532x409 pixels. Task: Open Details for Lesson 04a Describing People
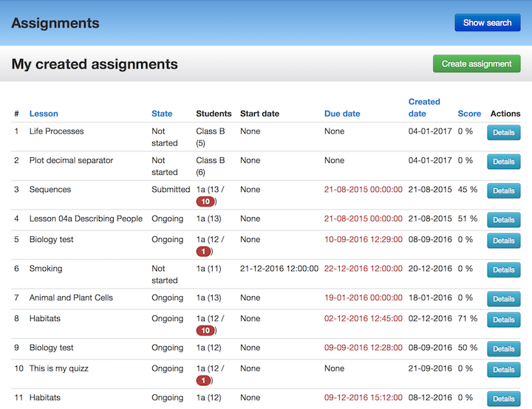click(x=503, y=220)
